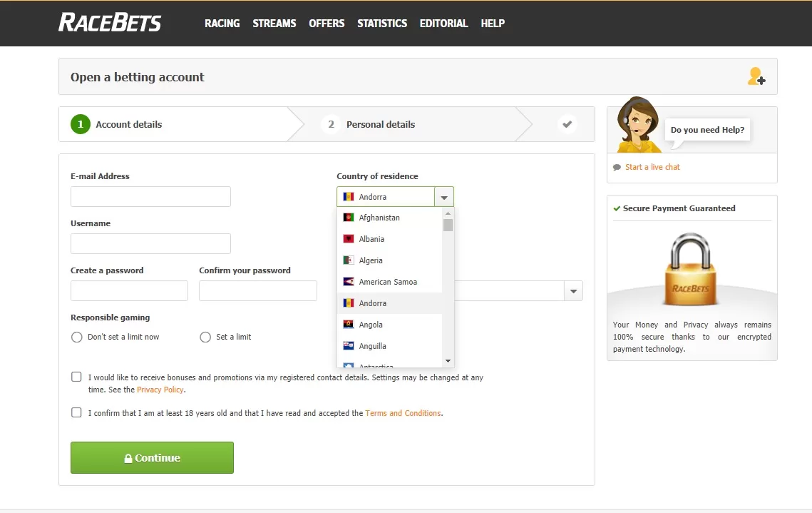Open the RACING menu
The height and width of the screenshot is (513, 812).
[222, 24]
